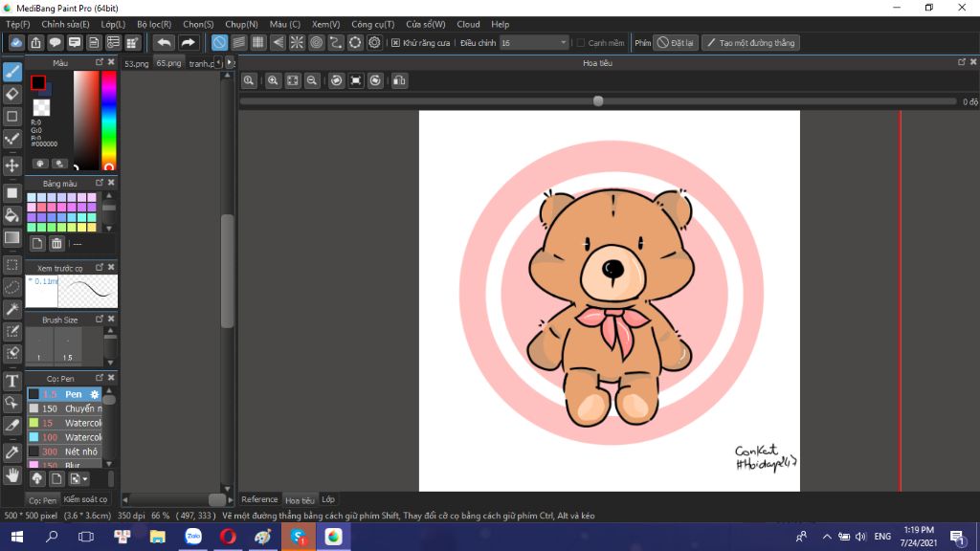Viewport: 980px width, 551px height.
Task: Switch to the 53.png tab
Action: click(136, 63)
